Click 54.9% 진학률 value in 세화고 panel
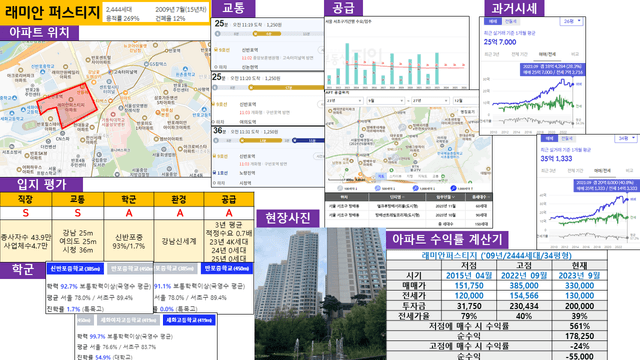 pyautogui.click(x=102, y=357)
